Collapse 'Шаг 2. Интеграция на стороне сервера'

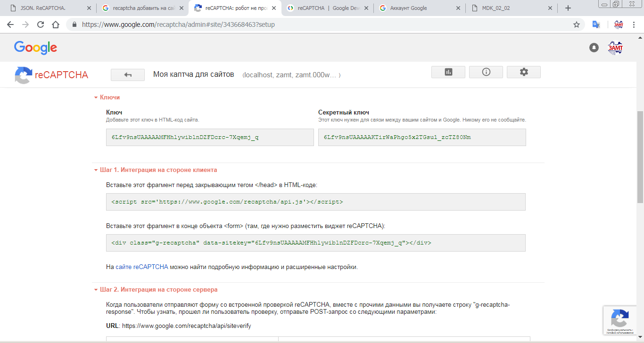point(156,289)
